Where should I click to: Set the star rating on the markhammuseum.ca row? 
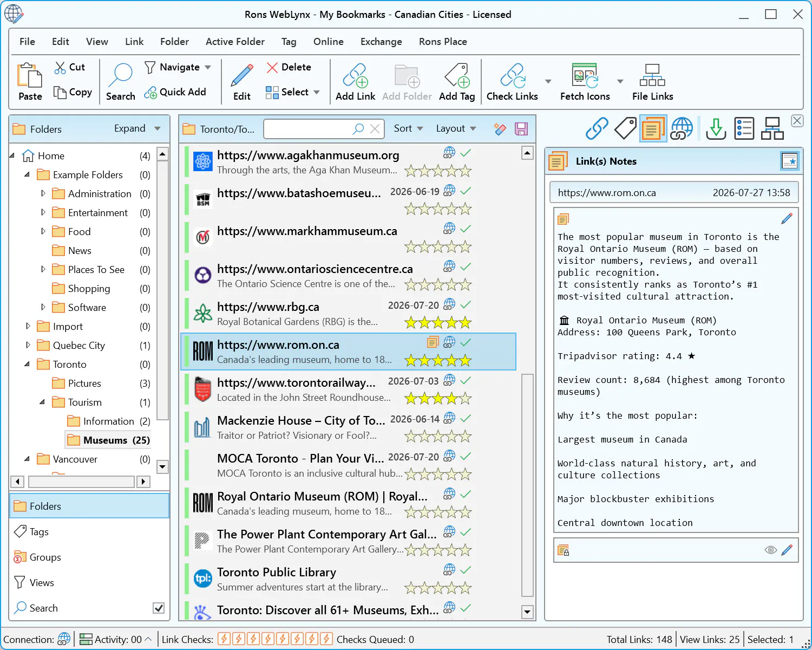click(x=438, y=247)
